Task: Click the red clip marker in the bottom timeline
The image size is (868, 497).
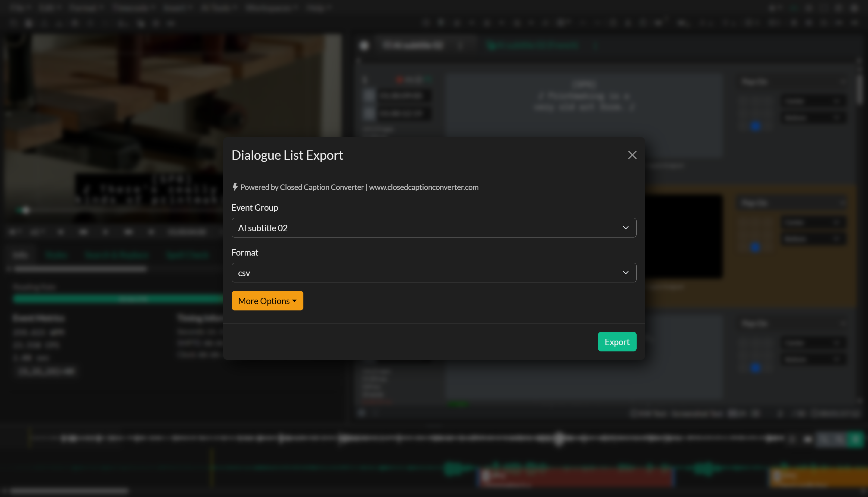Action: click(x=577, y=478)
